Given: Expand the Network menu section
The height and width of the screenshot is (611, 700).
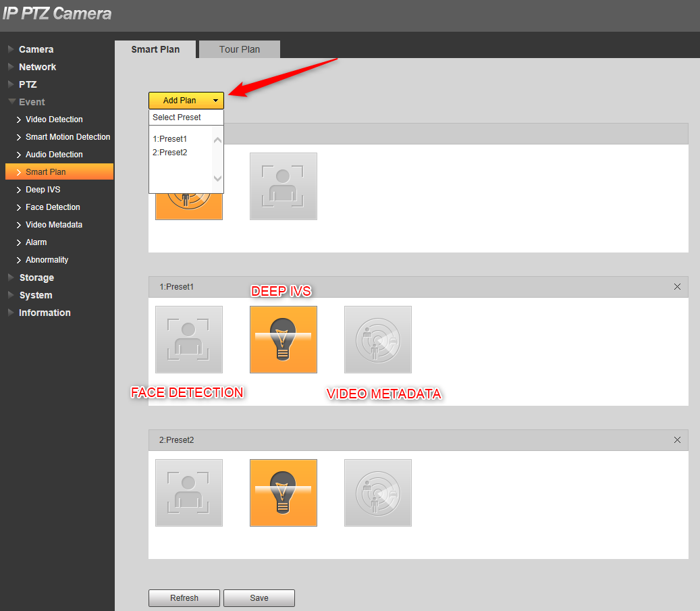Looking at the screenshot, I should point(37,67).
